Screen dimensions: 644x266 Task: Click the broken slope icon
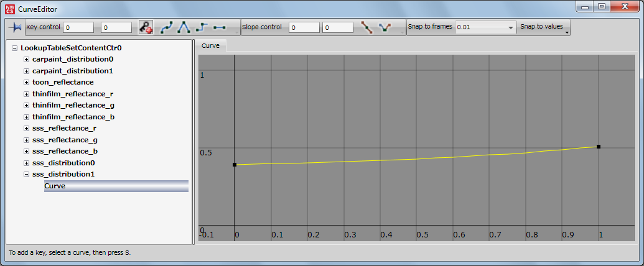(x=385, y=27)
